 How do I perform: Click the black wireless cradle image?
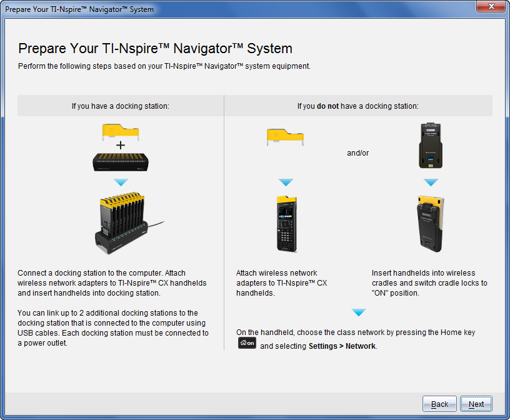pyautogui.click(x=431, y=146)
